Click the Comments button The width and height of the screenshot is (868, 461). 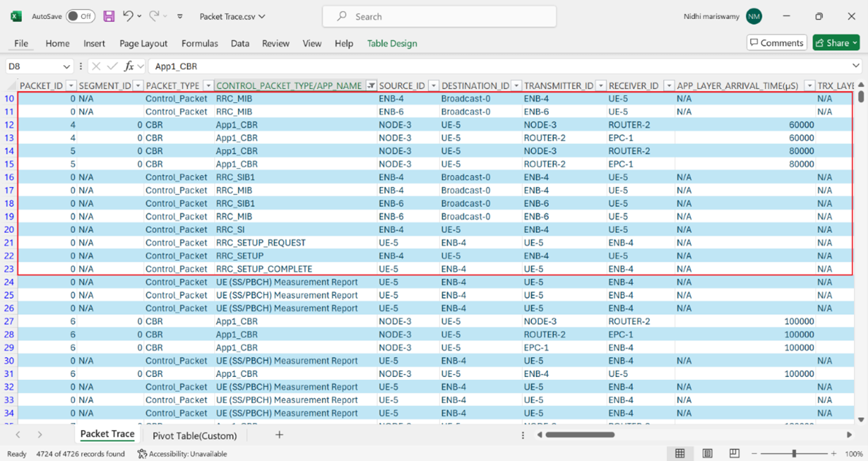pos(776,43)
